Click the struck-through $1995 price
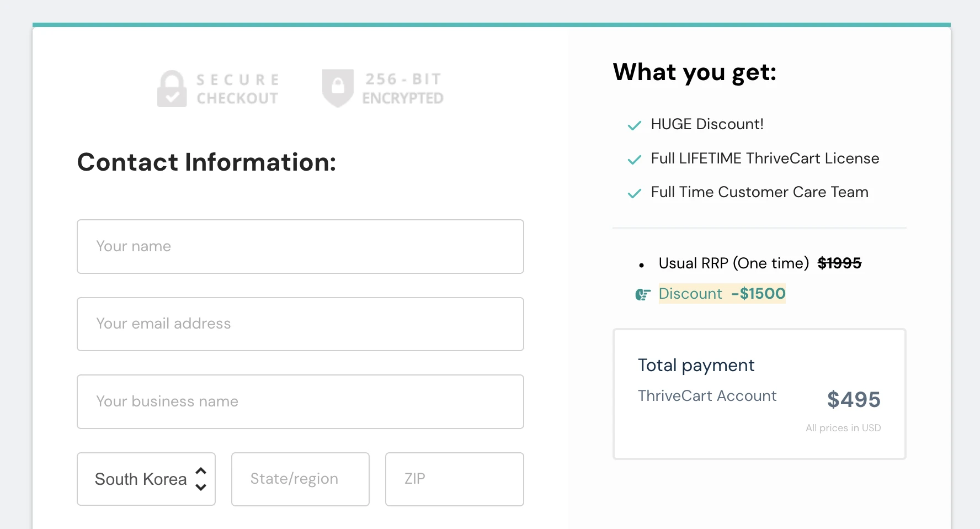980x529 pixels. [x=839, y=263]
